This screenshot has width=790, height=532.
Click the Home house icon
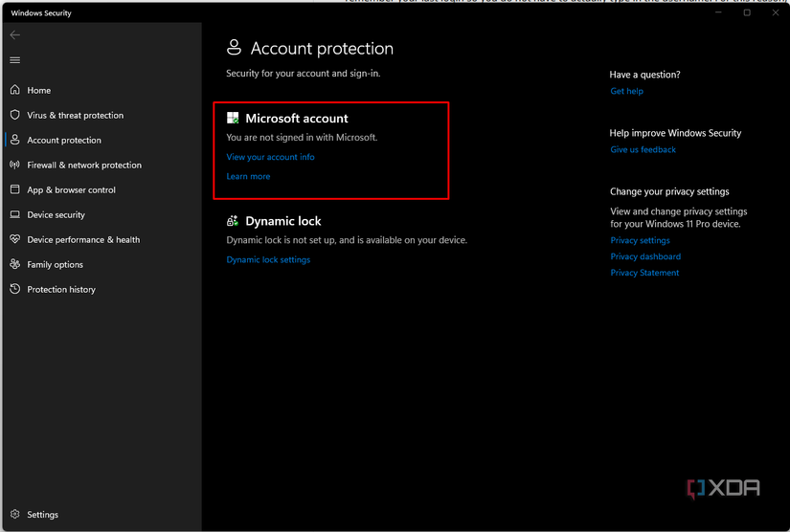point(15,90)
